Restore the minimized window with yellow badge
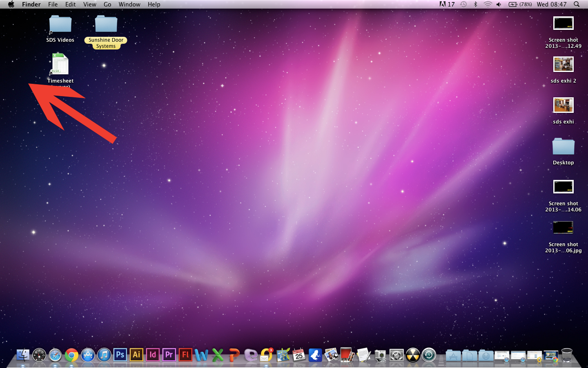The image size is (588, 368). click(x=534, y=356)
